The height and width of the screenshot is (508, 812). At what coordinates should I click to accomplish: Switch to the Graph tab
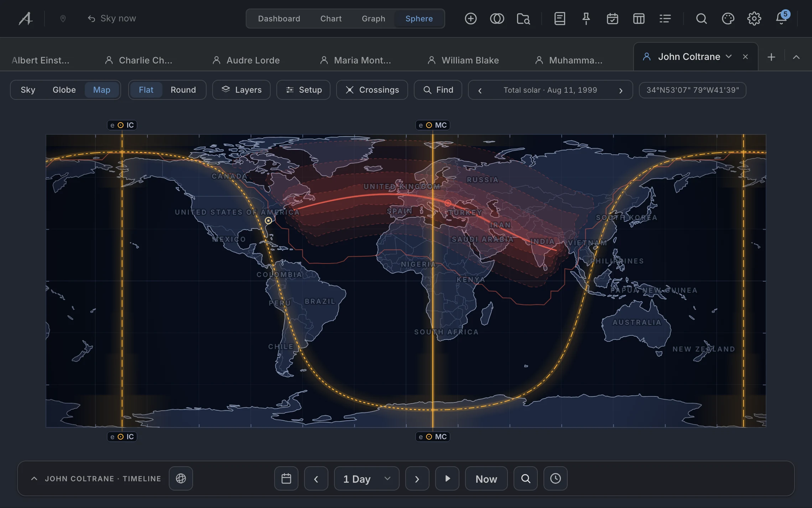coord(373,19)
